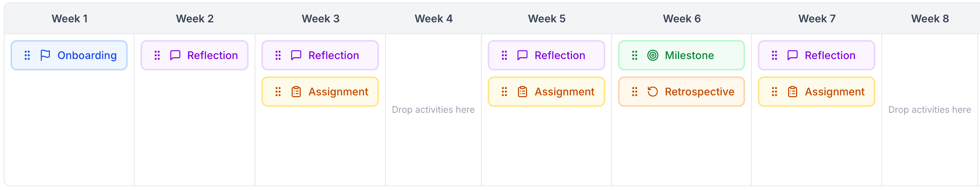Click the drag handle on Week 3 Reflection
Viewport: 980px width, 190px height.
(x=278, y=56)
